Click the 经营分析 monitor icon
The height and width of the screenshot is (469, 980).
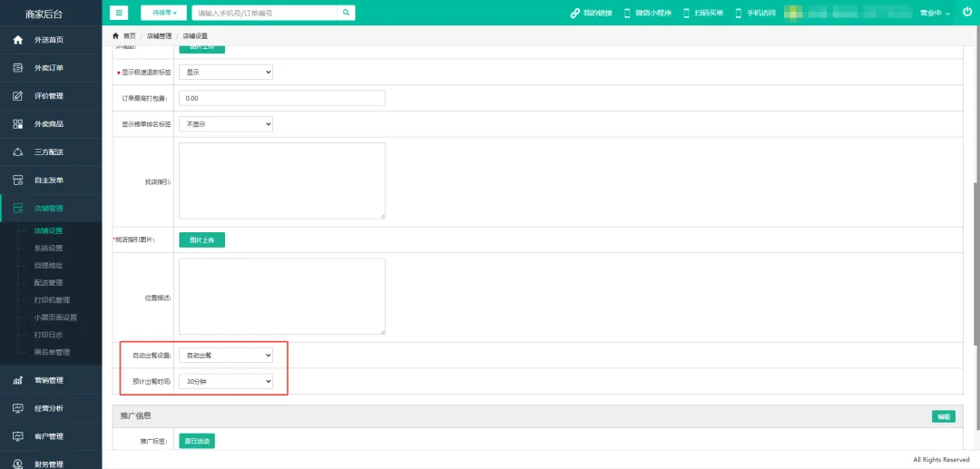pos(18,408)
